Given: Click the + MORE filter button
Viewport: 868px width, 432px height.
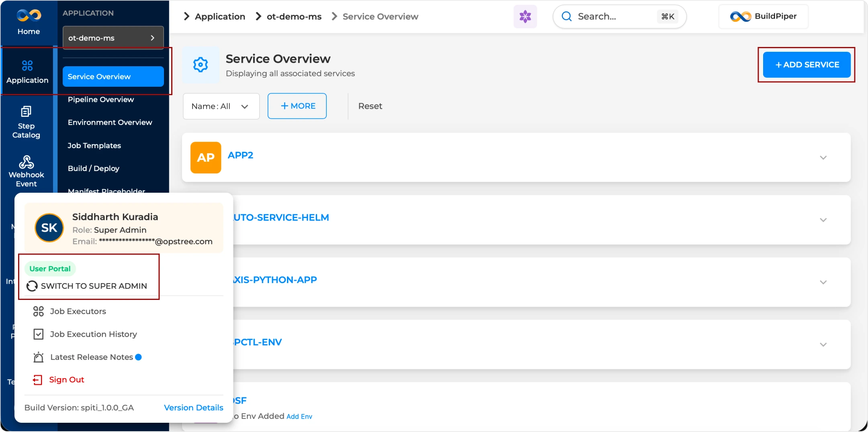Looking at the screenshot, I should [x=297, y=106].
